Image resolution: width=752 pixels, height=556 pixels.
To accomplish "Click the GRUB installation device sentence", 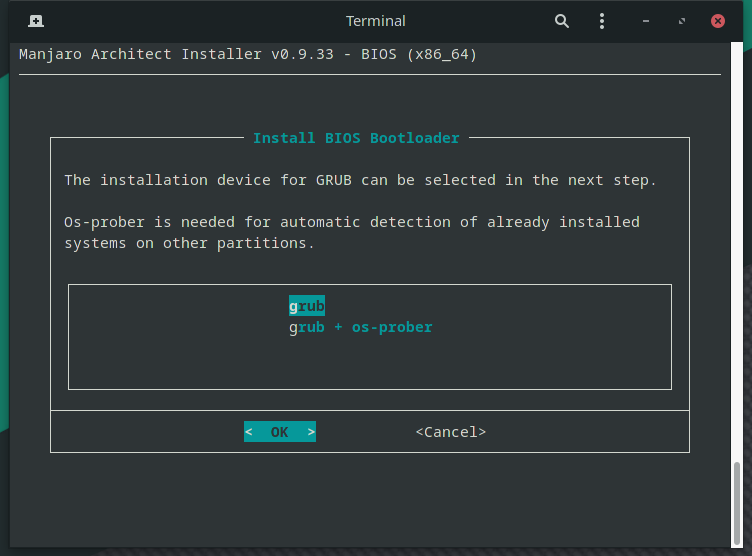I will pos(360,180).
